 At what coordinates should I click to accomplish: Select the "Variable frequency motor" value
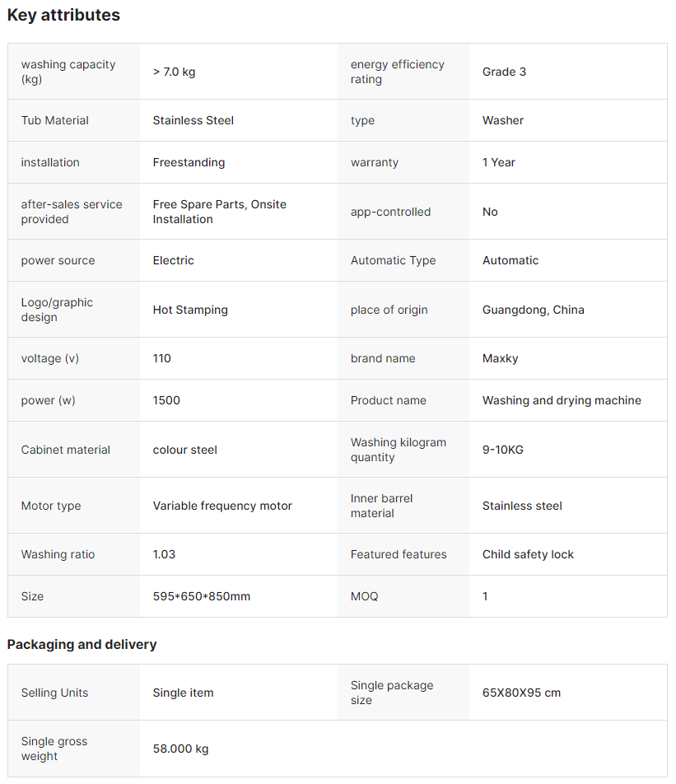[x=222, y=506]
